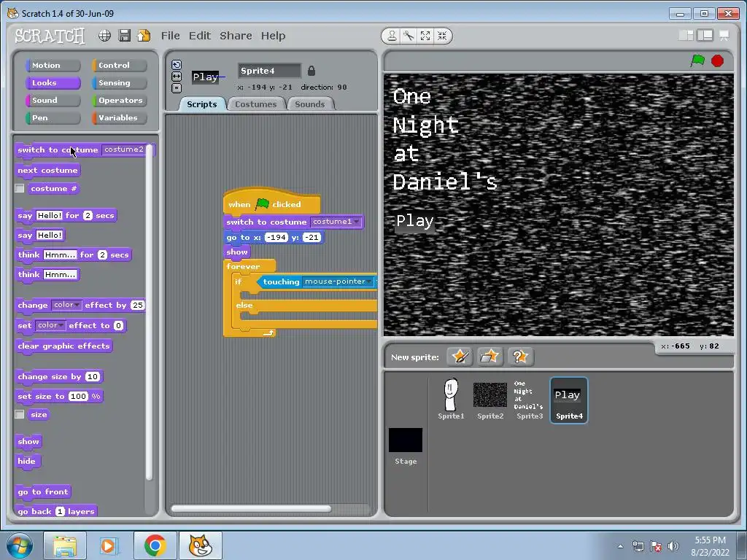This screenshot has width=747, height=560.
Task: Open mouse-pointer dropdown in touching block
Action: click(x=338, y=281)
